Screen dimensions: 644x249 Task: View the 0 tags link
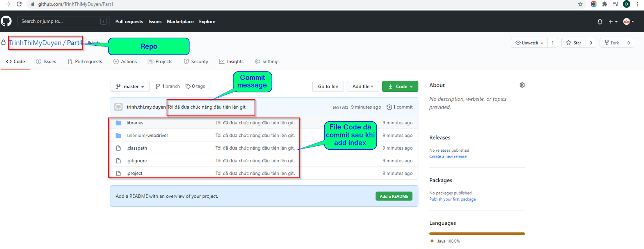coord(195,86)
